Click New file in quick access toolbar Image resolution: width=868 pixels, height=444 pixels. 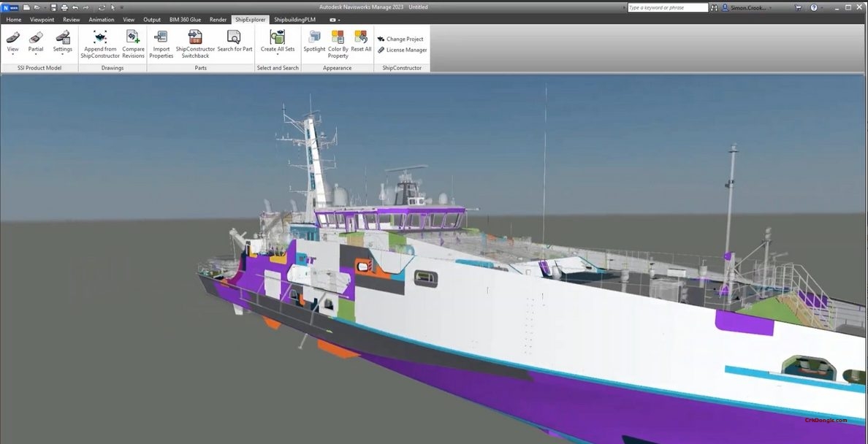26,7
